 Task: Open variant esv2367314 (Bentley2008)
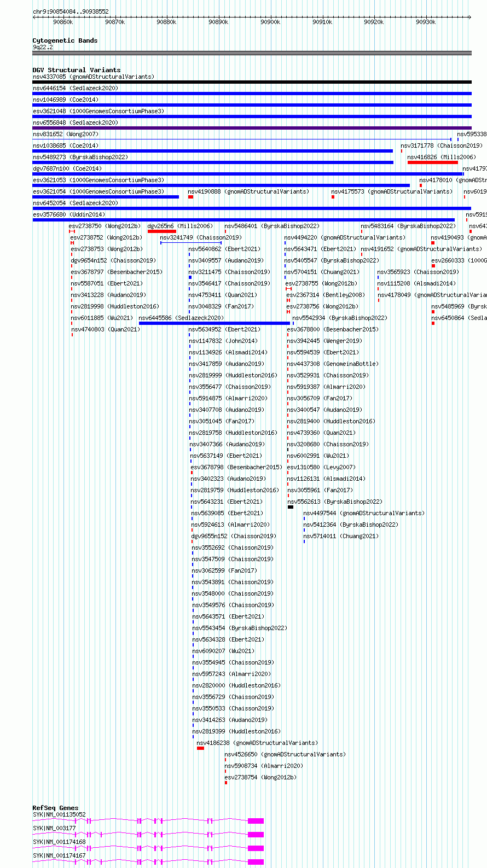click(x=326, y=295)
